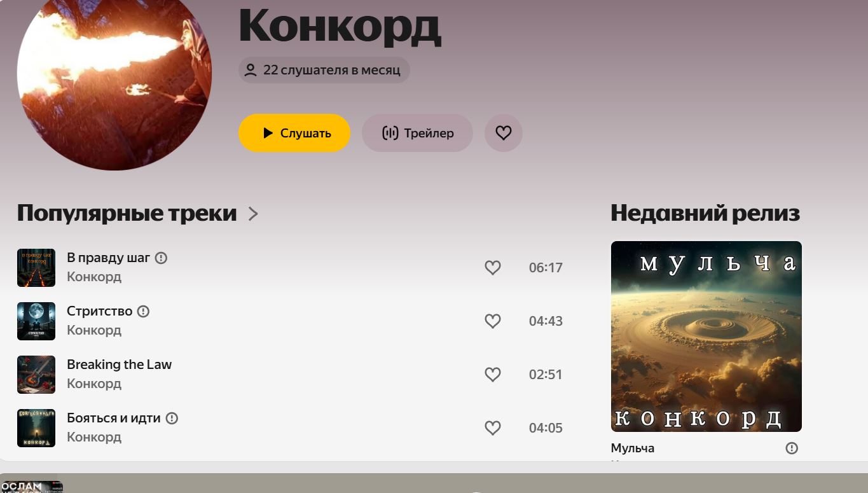Heart the track Бояться и идти
Image resolution: width=868 pixels, height=493 pixels.
(493, 428)
